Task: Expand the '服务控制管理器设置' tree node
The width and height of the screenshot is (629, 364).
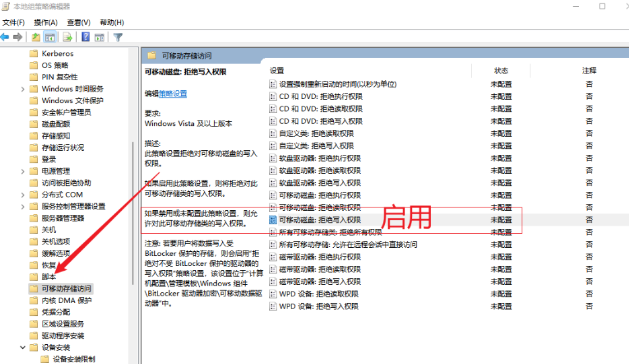Action: pos(23,207)
